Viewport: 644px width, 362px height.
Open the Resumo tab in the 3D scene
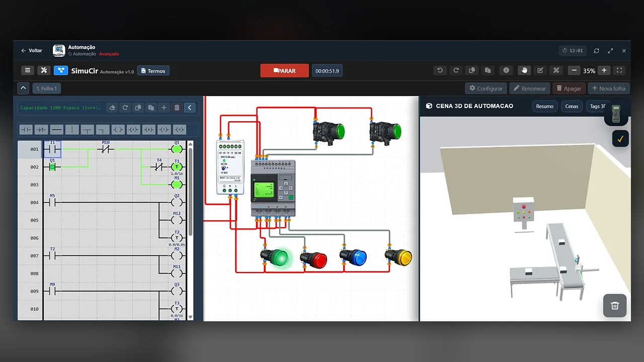click(x=544, y=106)
